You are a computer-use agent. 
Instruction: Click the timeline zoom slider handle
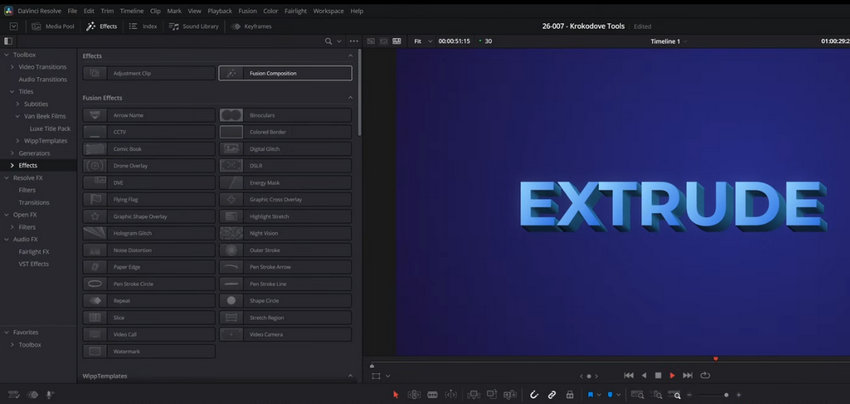(726, 395)
